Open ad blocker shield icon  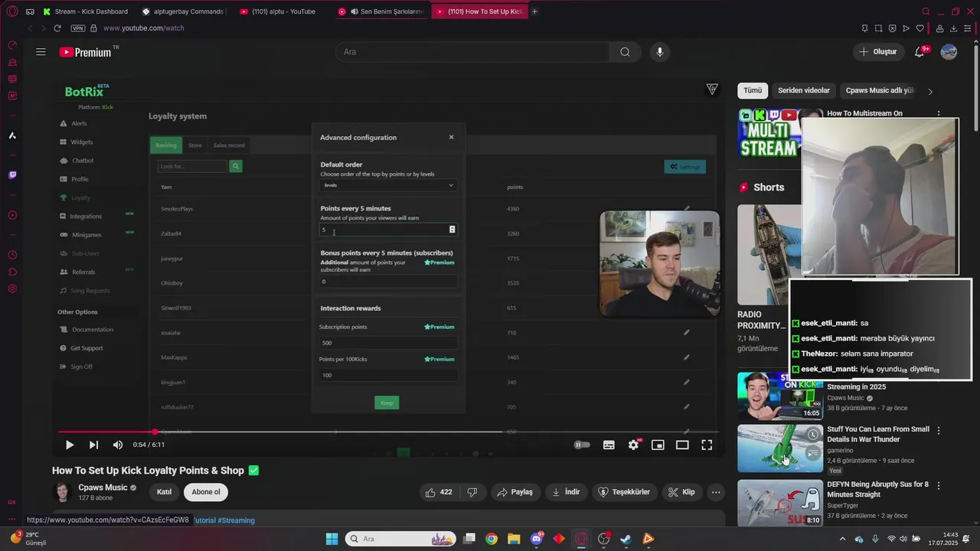[x=893, y=28]
